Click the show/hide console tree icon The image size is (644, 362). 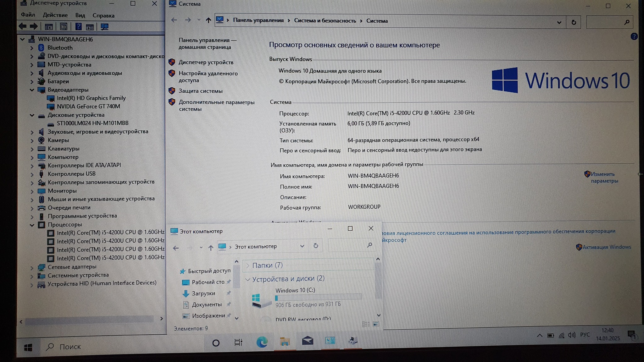[x=48, y=27]
